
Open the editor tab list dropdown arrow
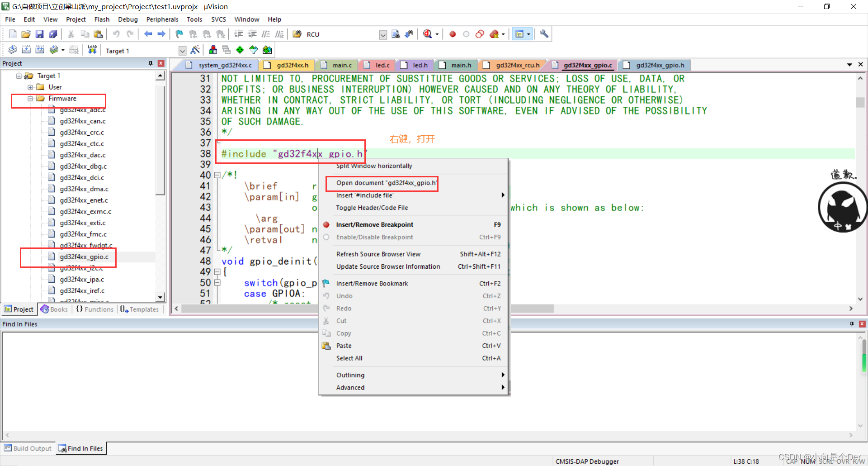pos(849,65)
